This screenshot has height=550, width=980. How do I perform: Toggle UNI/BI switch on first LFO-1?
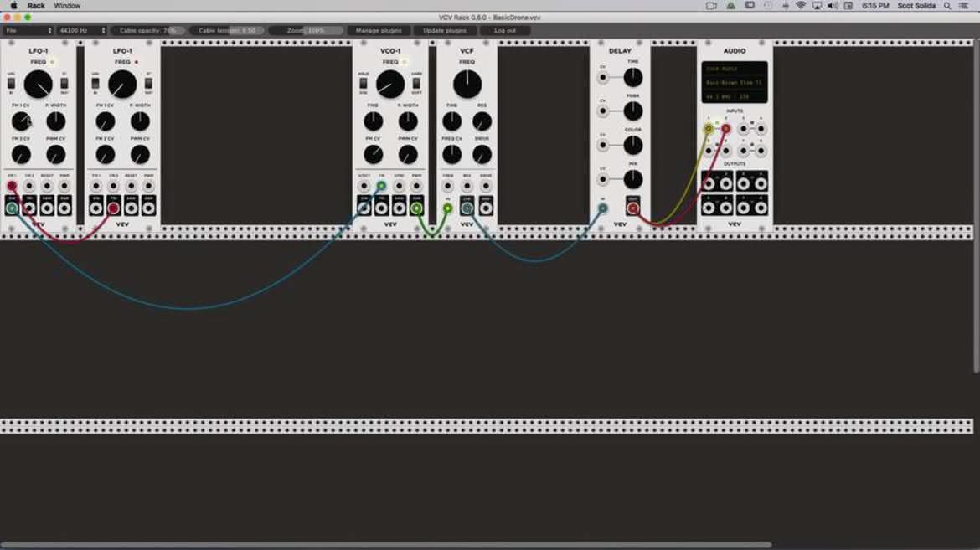[11, 83]
